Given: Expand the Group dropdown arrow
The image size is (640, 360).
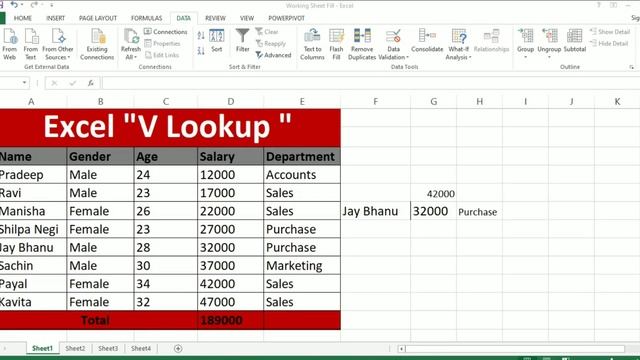Looking at the screenshot, I should point(525,57).
